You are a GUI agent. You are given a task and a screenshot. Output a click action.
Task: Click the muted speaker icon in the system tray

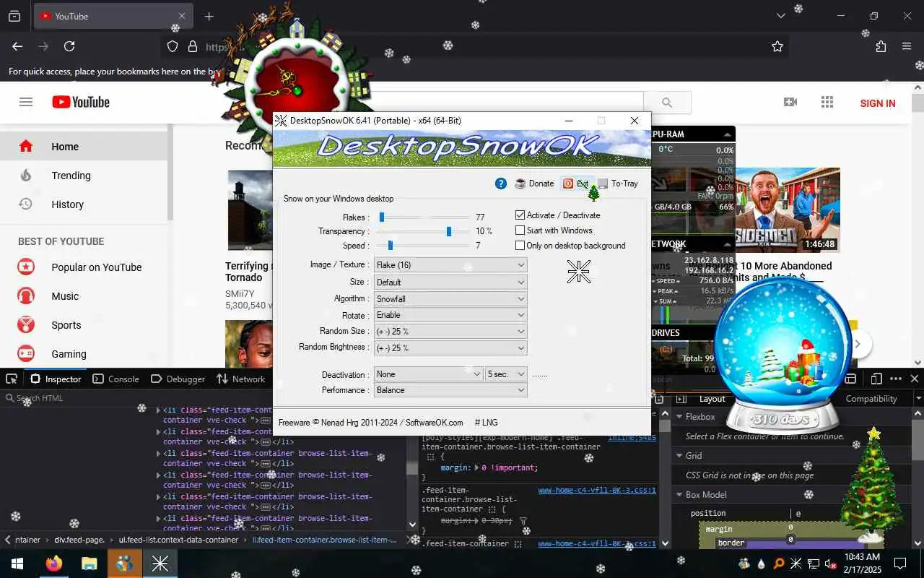point(831,564)
